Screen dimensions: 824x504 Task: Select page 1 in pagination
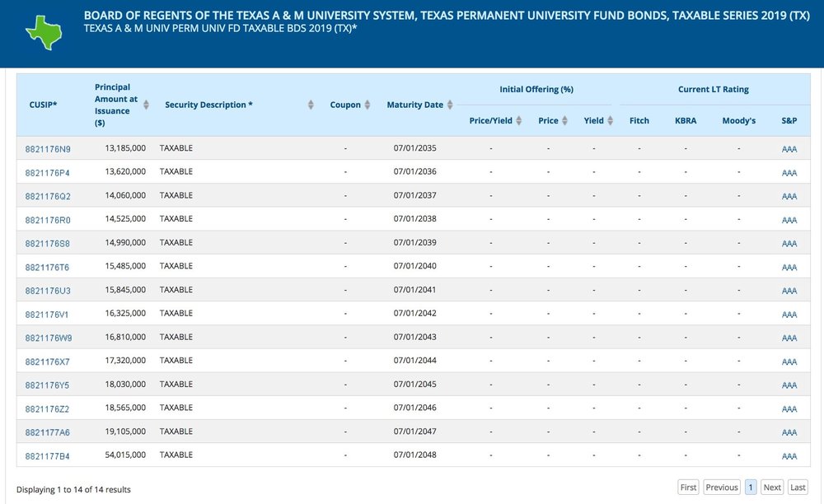[751, 488]
